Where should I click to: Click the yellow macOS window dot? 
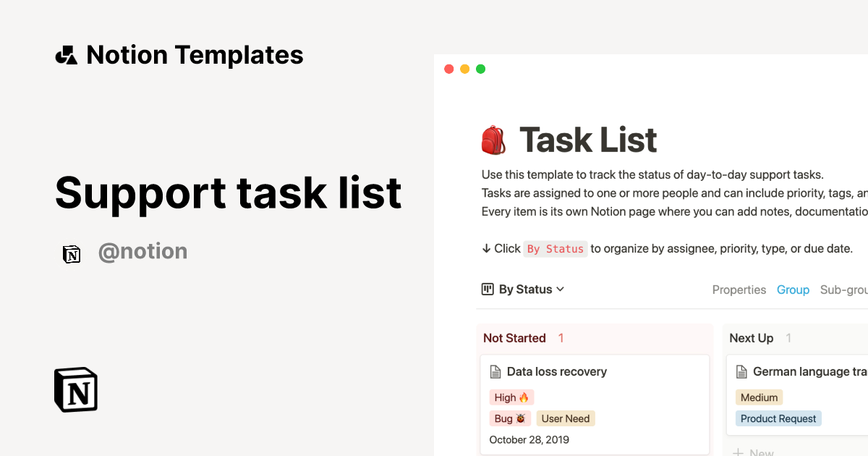tap(464, 69)
